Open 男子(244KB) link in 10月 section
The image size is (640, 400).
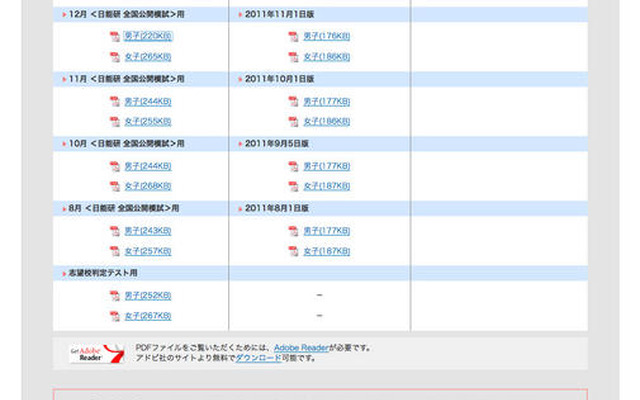148,166
